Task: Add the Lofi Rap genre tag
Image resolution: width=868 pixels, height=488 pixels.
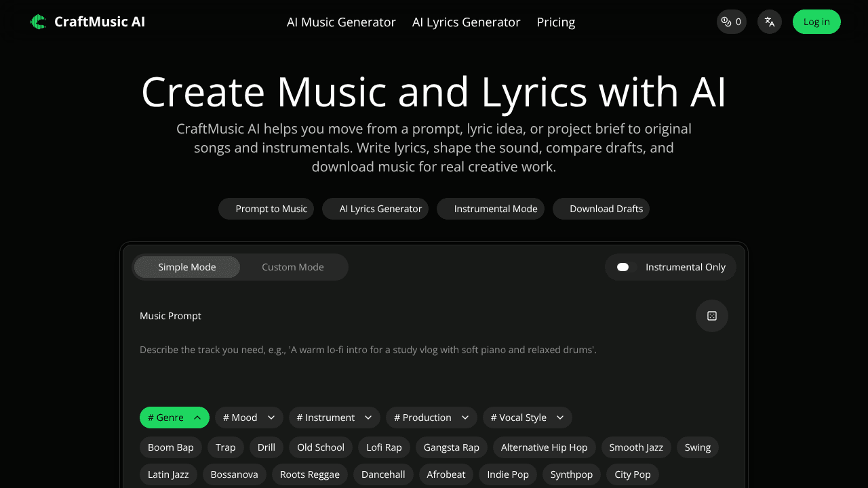Action: 384,447
